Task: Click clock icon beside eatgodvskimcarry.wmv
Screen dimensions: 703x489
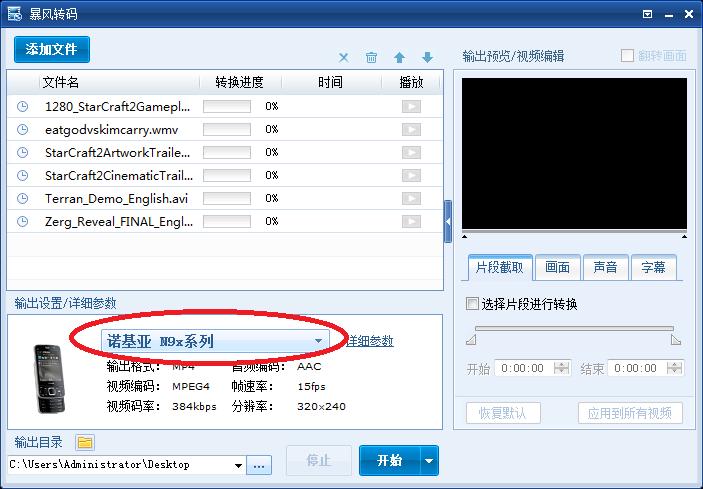Action: pyautogui.click(x=22, y=130)
